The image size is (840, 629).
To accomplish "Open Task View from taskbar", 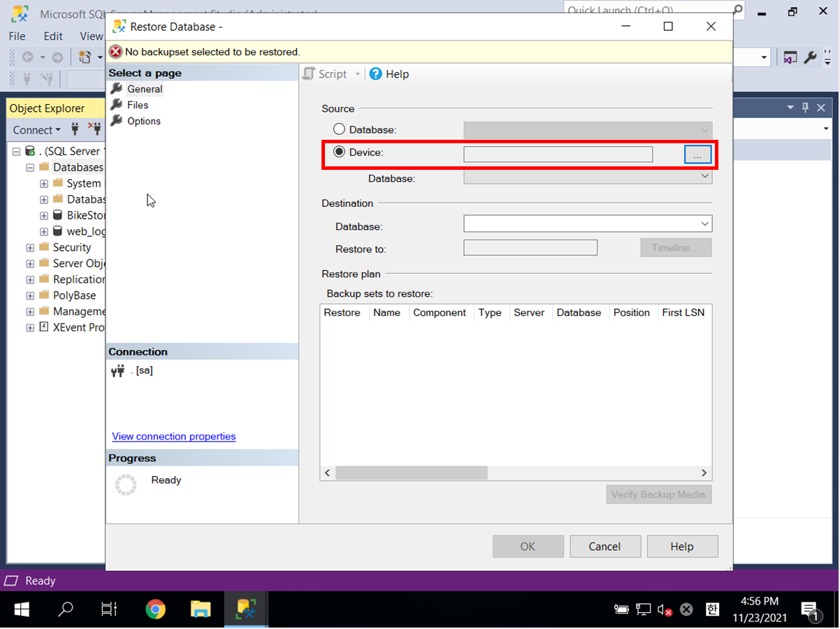I will (109, 609).
